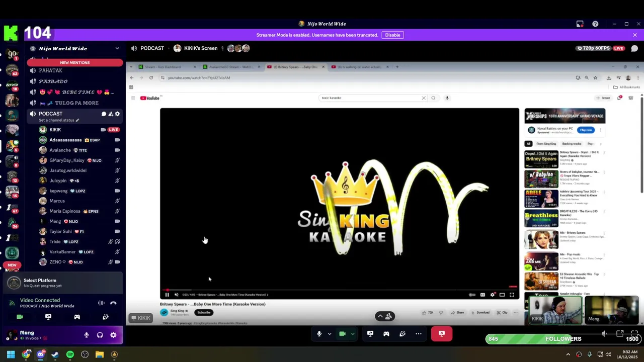The image size is (644, 362).
Task: Show chat bubble icon at top right
Action: click(x=634, y=48)
